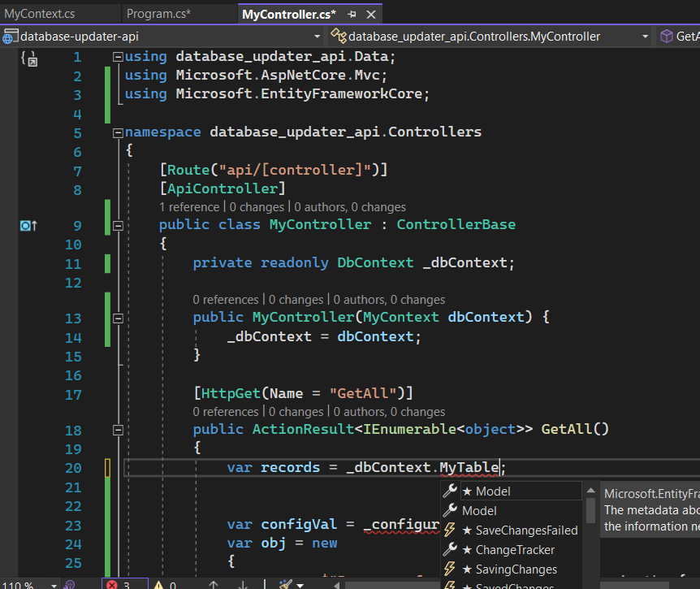The image size is (700, 589).
Task: Place cursor after MyTable on line 20
Action: point(500,467)
